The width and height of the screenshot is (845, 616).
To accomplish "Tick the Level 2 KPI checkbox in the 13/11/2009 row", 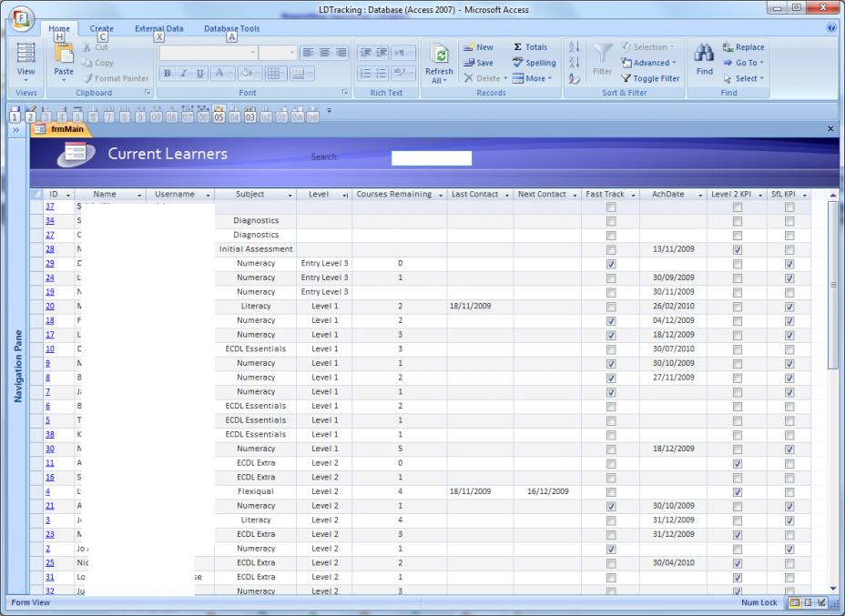I will tap(738, 249).
